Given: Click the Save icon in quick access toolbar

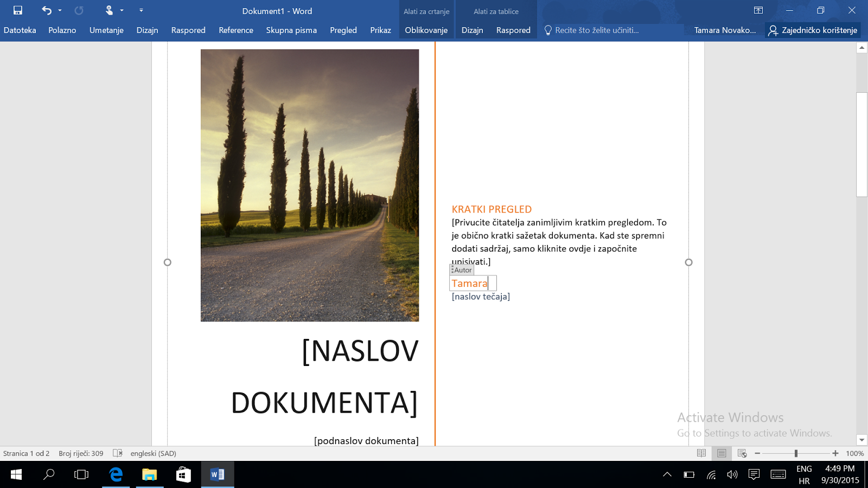Looking at the screenshot, I should coord(18,10).
